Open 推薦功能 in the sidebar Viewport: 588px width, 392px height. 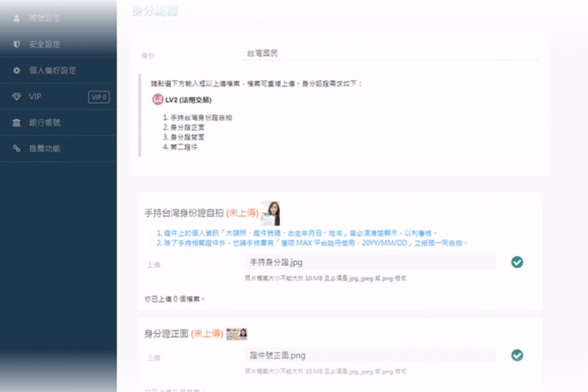58,149
